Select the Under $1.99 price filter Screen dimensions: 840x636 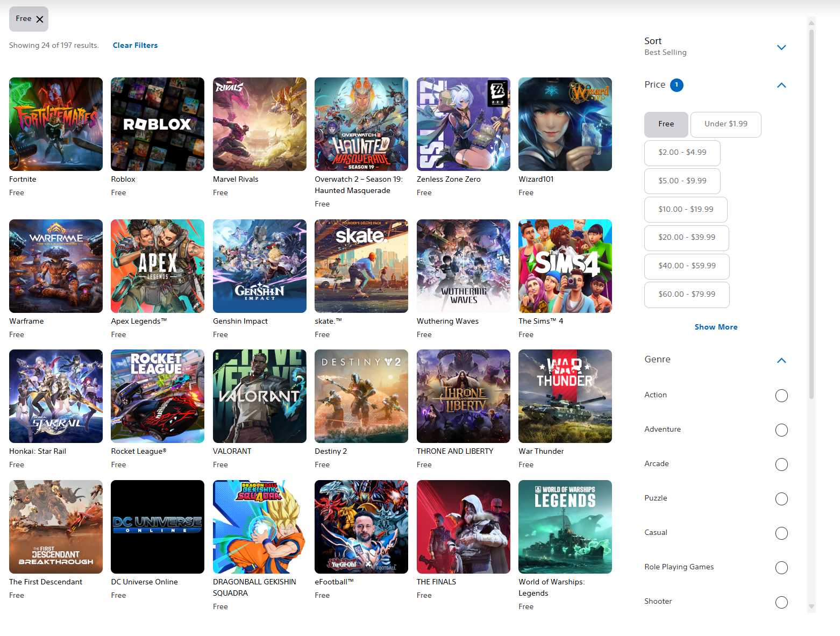(726, 124)
